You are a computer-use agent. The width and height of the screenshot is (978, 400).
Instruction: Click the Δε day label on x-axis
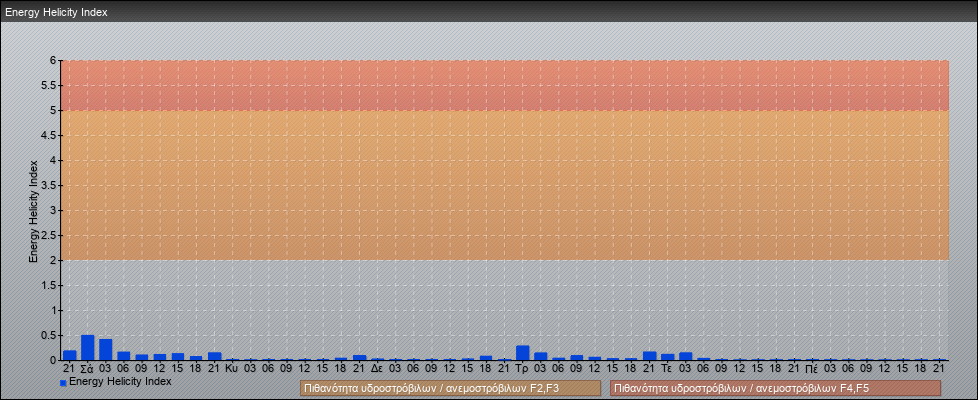click(377, 369)
